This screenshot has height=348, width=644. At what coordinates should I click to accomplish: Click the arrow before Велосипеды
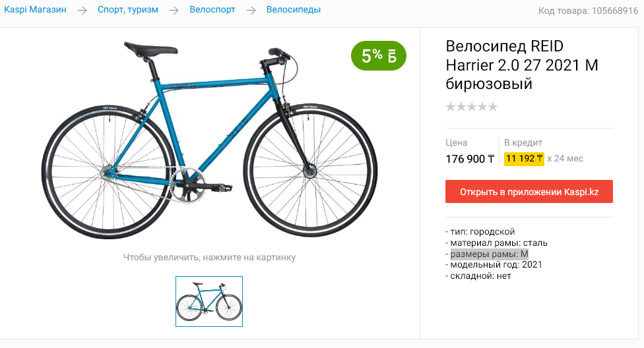point(251,10)
